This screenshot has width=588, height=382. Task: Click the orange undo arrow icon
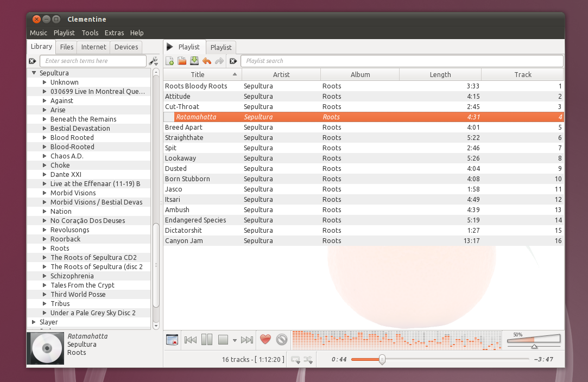tap(206, 61)
